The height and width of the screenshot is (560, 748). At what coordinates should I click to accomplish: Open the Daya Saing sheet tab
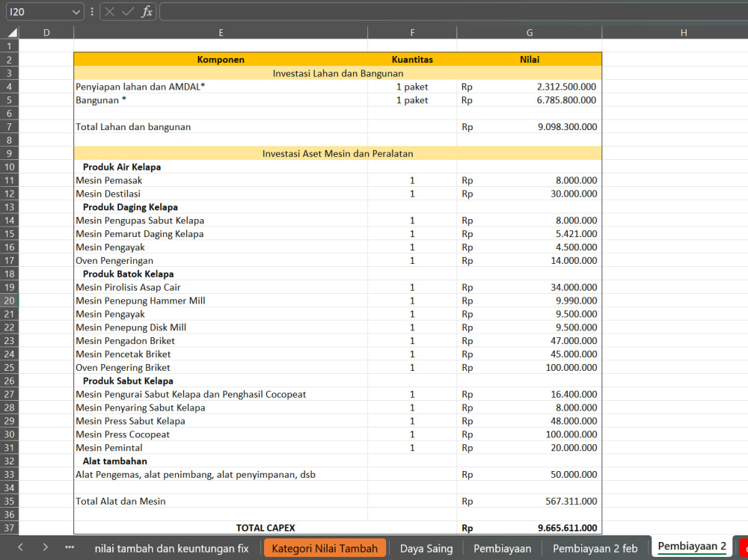pyautogui.click(x=426, y=549)
